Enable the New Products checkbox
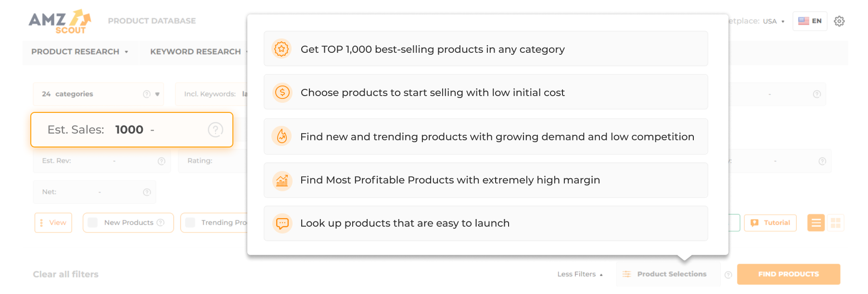 [92, 222]
